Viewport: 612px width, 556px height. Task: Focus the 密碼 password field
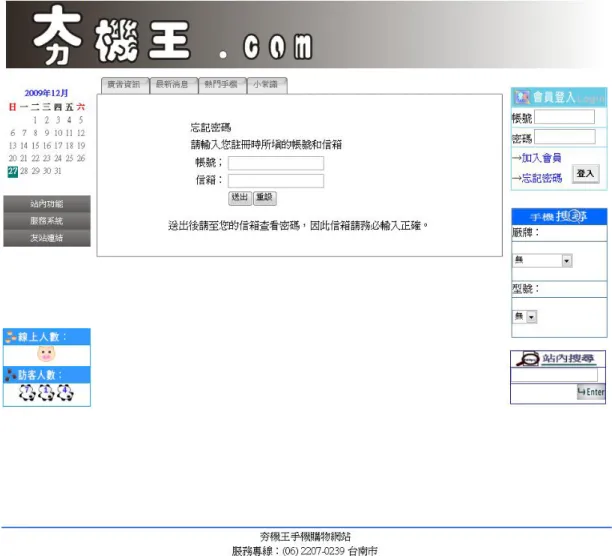click(x=565, y=137)
